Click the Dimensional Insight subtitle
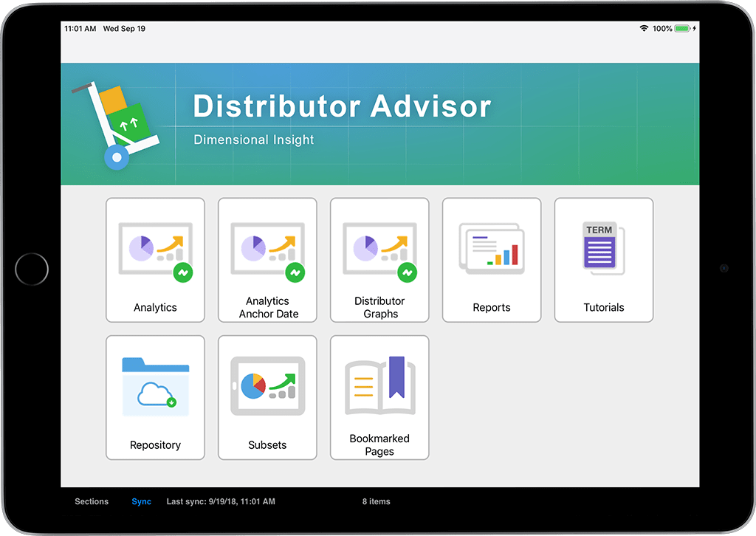756x536 pixels. [254, 140]
